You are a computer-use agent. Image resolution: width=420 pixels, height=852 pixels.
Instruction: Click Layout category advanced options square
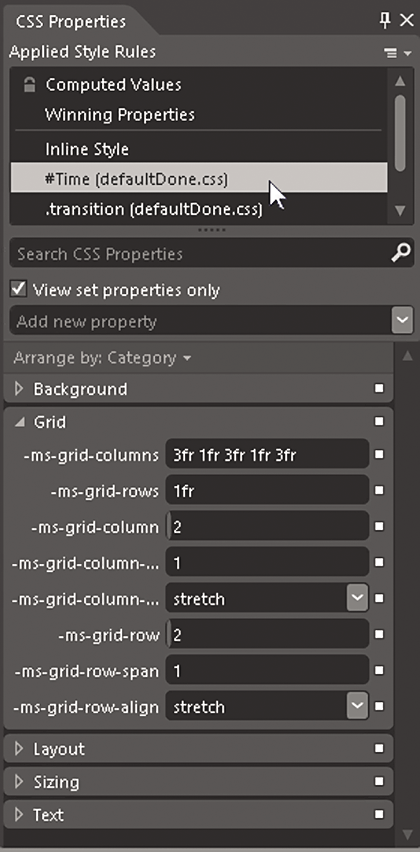[x=379, y=748]
